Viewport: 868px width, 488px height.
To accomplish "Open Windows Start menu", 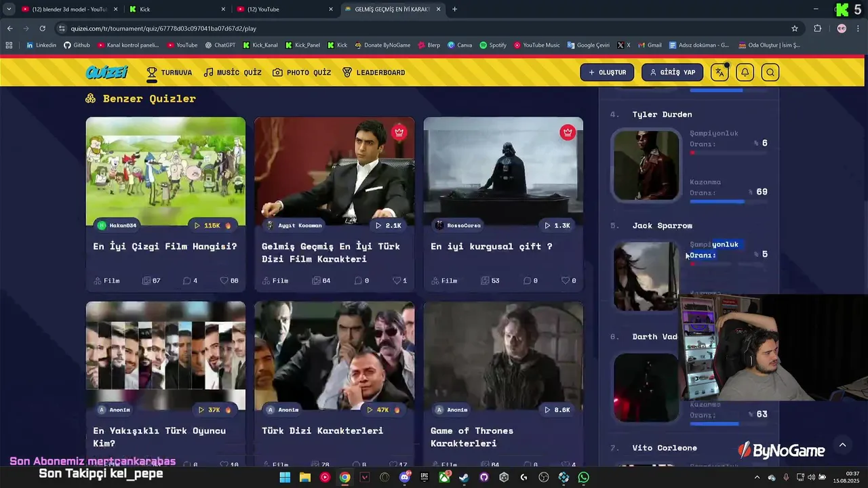I will [x=285, y=477].
